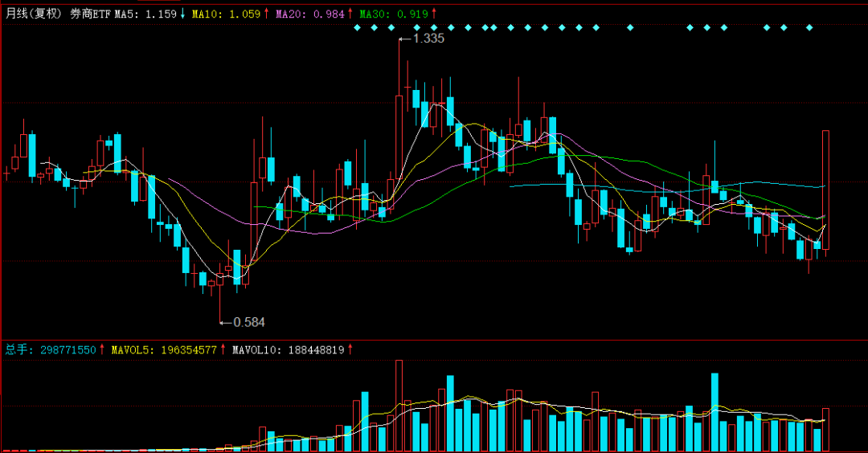The width and height of the screenshot is (868, 453).
Task: Click the 月线(复权) period label
Action: [33, 14]
